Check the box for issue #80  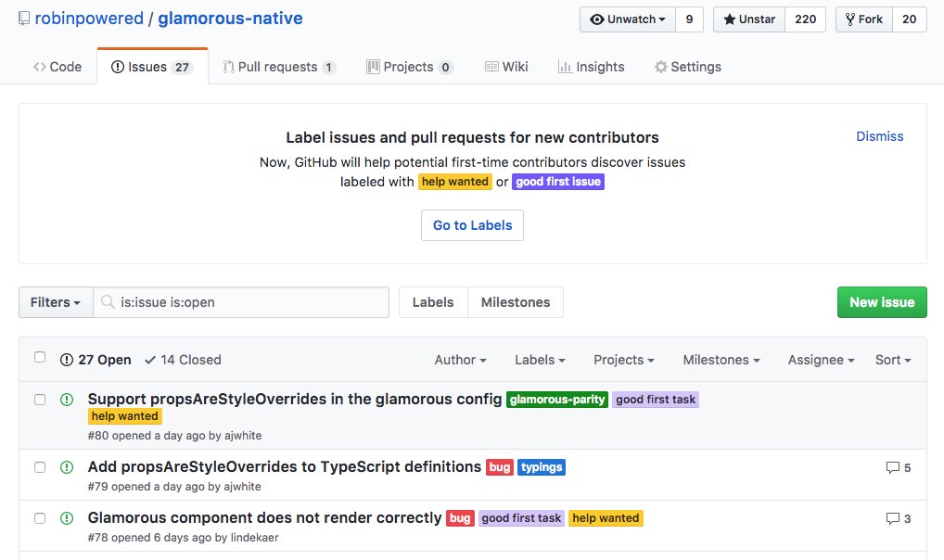pyautogui.click(x=40, y=400)
